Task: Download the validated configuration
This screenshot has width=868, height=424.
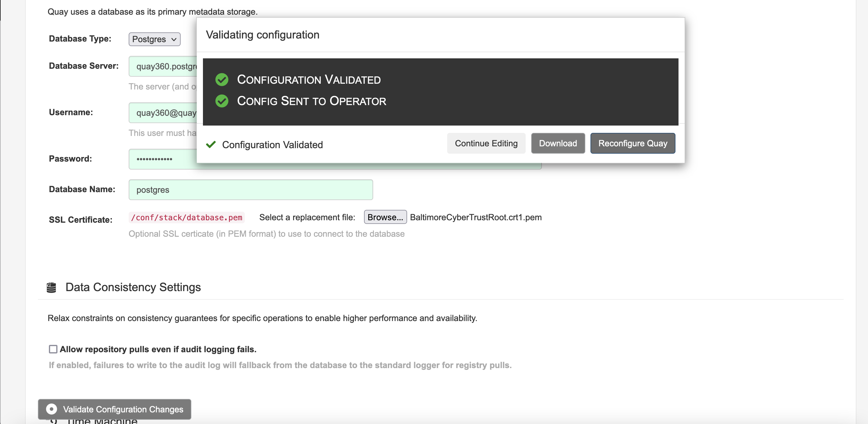Action: click(x=558, y=143)
